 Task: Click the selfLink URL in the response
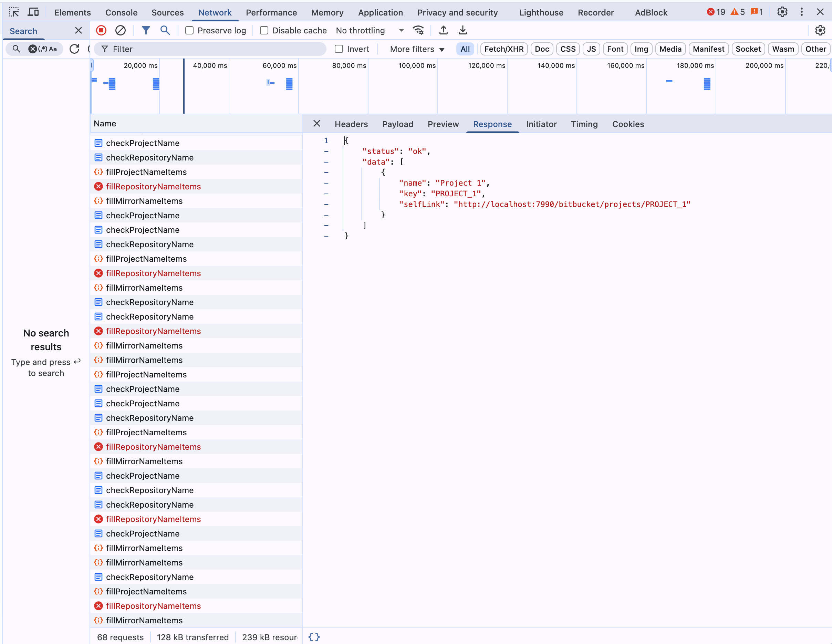tap(572, 204)
